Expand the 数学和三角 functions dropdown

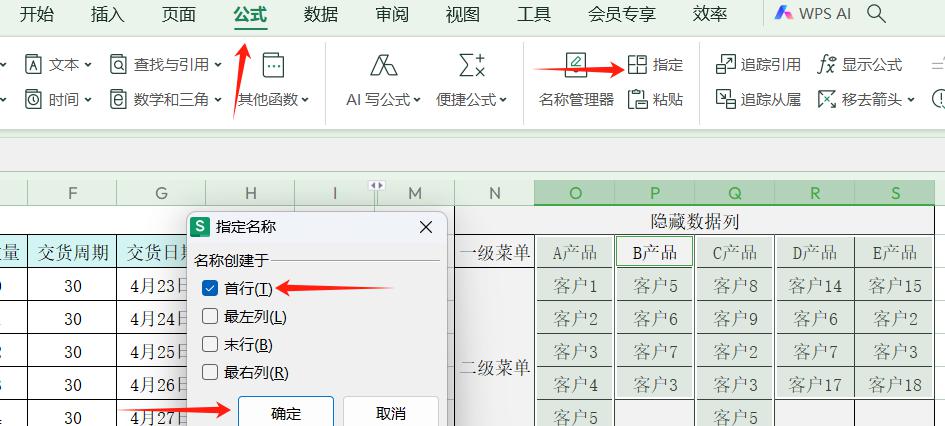click(x=218, y=99)
